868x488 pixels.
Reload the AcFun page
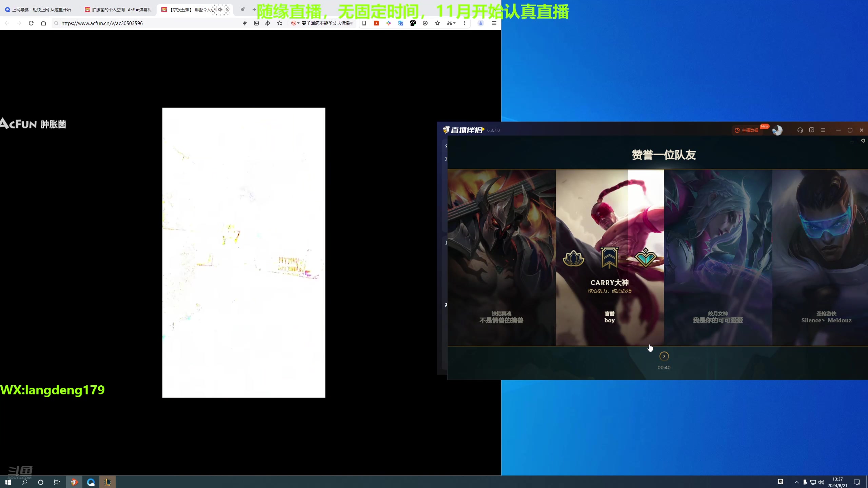pos(31,23)
